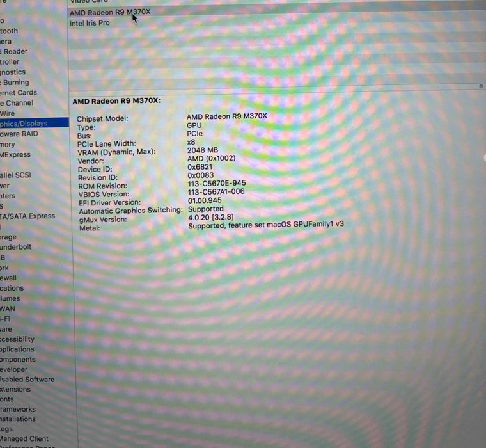Select Firewall in the sidebar

[8, 278]
